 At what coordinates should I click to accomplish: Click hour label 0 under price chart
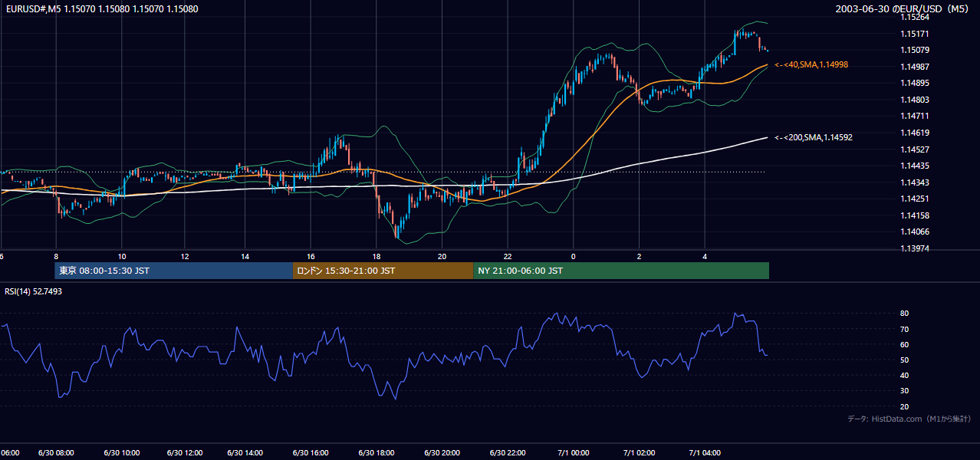point(573,256)
